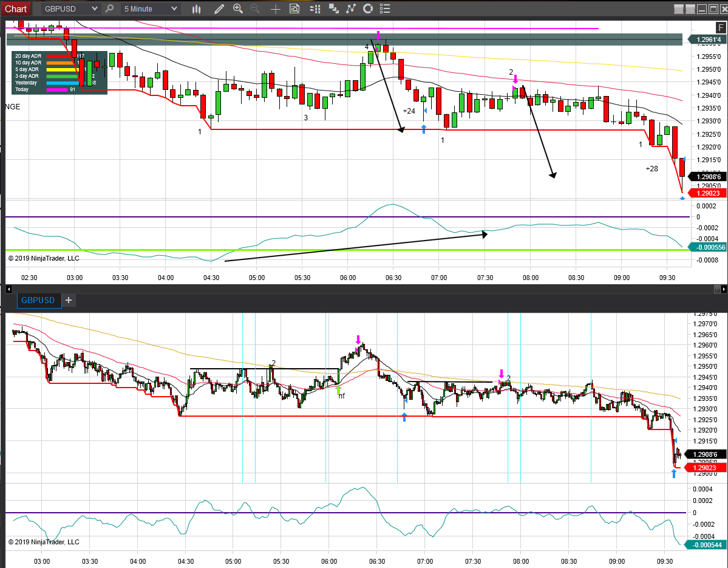Click the 1.2955'0 price label on top axis
Viewport: 728px width, 568px height.
[709, 56]
